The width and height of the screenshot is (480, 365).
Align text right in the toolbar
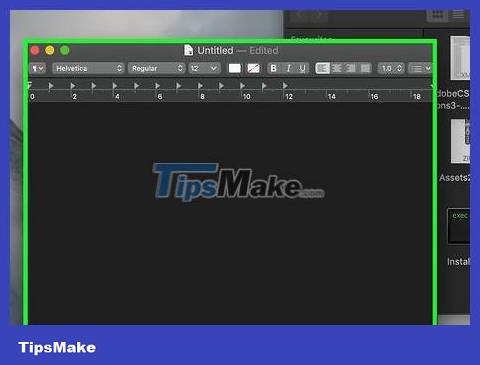pyautogui.click(x=350, y=68)
